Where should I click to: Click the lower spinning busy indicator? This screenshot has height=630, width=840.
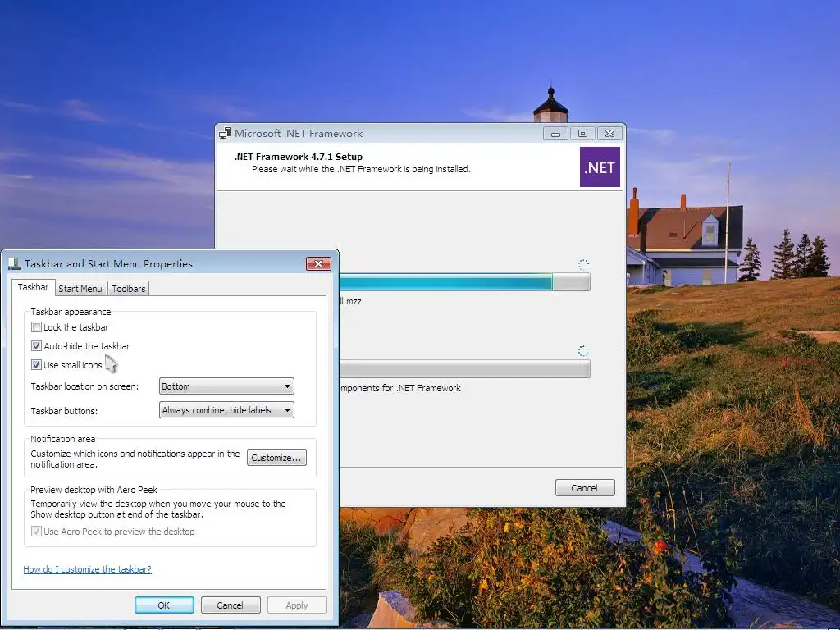tap(583, 351)
